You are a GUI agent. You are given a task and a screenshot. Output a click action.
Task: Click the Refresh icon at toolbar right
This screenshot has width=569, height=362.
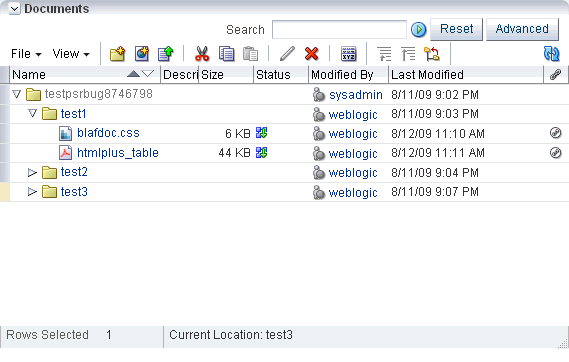coord(552,54)
